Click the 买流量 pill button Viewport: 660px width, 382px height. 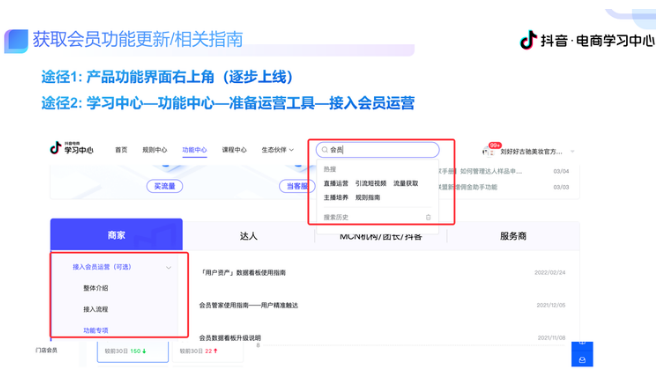165,186
